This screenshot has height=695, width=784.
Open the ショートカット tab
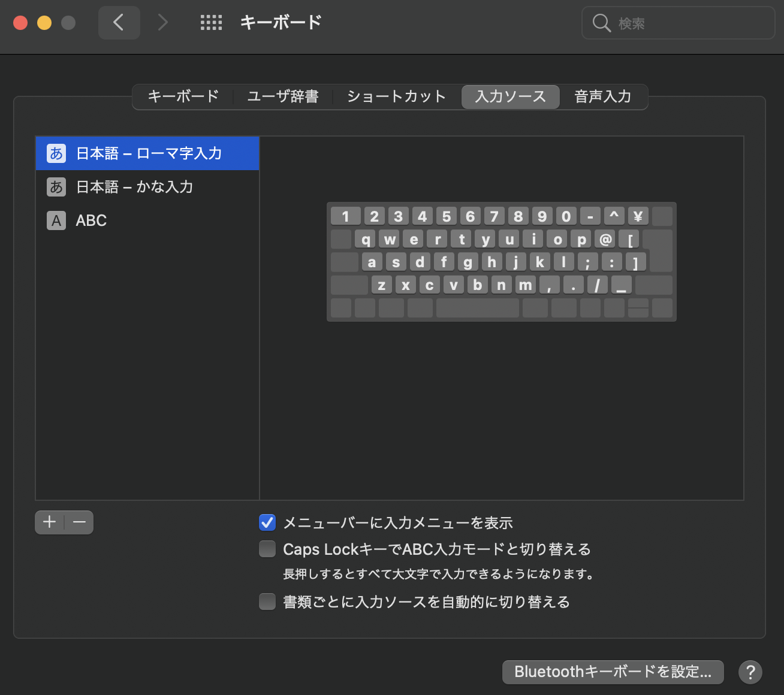(396, 96)
